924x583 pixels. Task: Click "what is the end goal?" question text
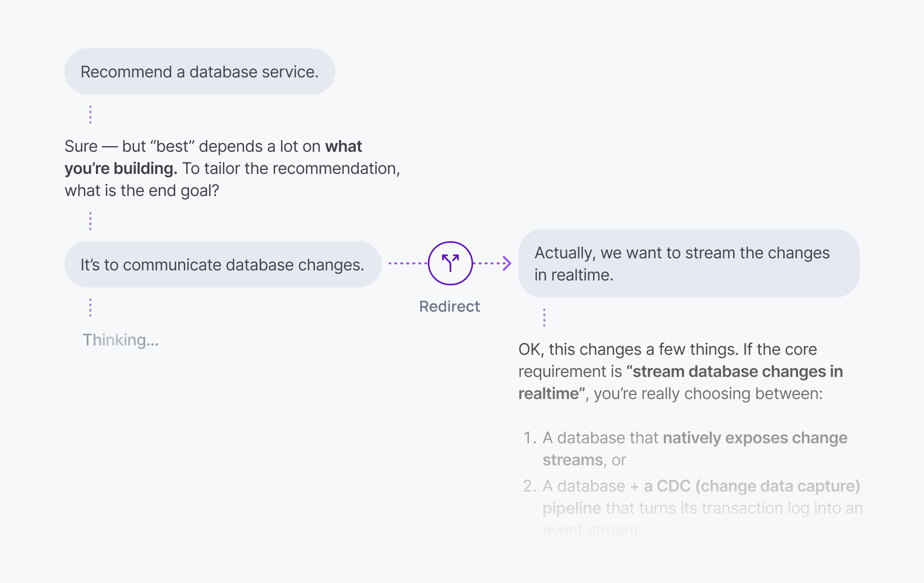pos(142,190)
